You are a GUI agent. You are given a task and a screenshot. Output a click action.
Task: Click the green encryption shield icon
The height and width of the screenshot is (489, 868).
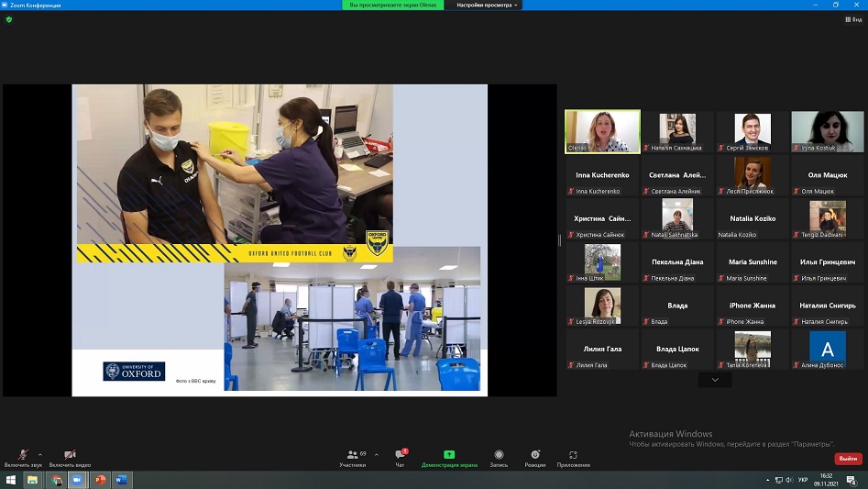tap(9, 18)
